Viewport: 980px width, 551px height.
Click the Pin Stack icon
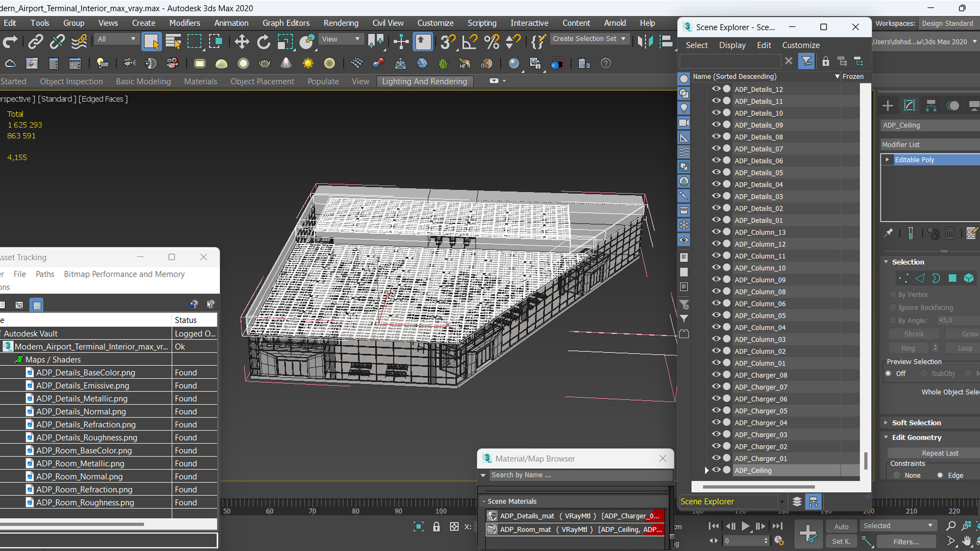point(889,233)
